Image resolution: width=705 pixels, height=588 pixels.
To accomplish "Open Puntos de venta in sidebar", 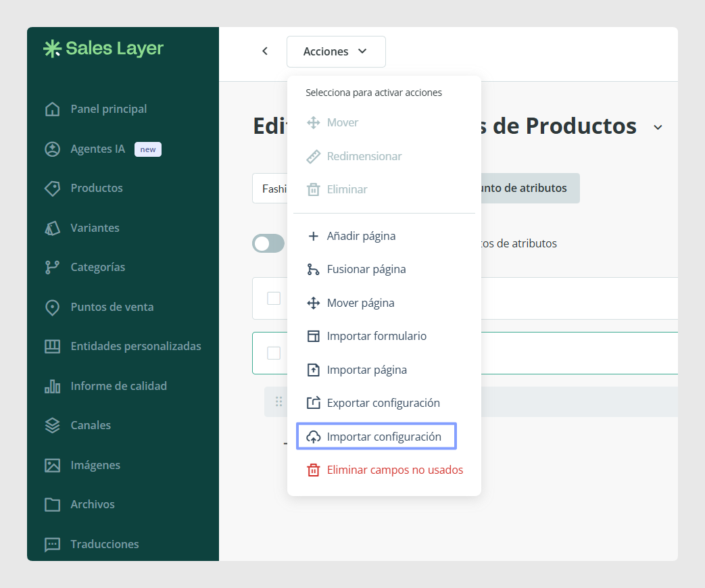I will point(112,307).
